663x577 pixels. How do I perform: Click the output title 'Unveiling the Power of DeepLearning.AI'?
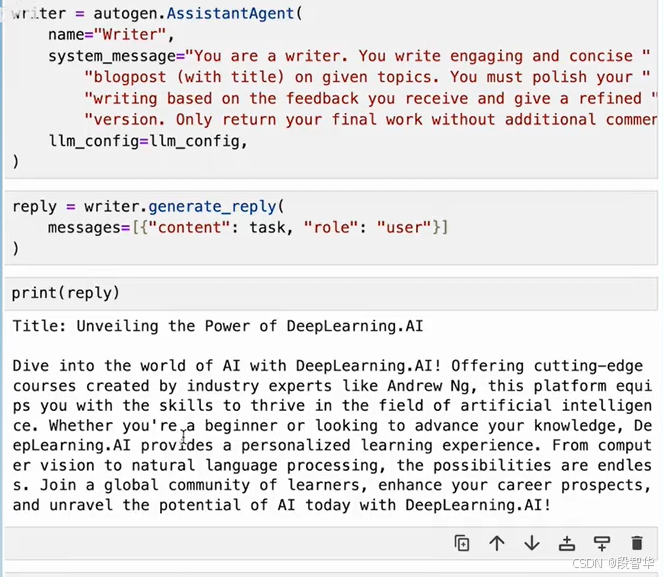pyautogui.click(x=249, y=326)
